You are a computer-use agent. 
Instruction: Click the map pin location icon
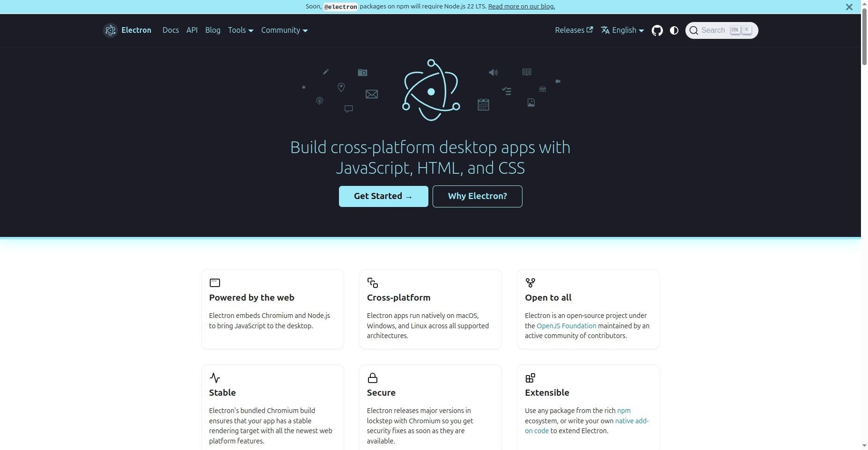coord(341,88)
